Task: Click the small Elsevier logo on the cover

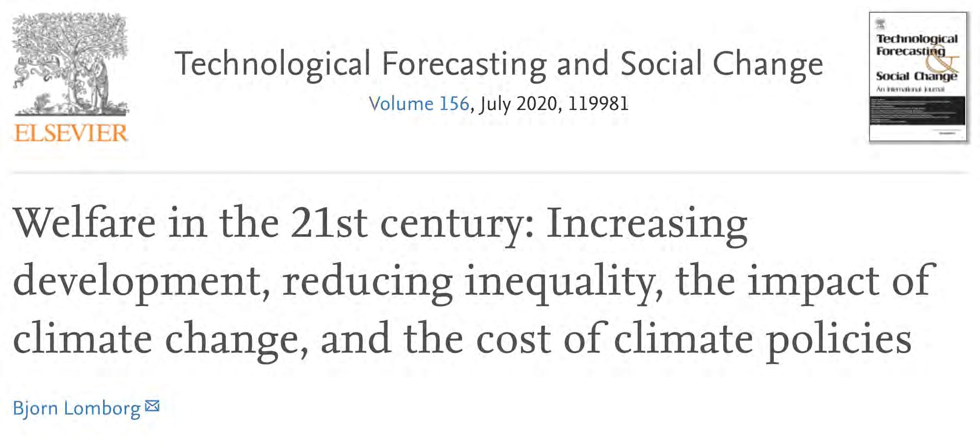Action: pos(880,24)
